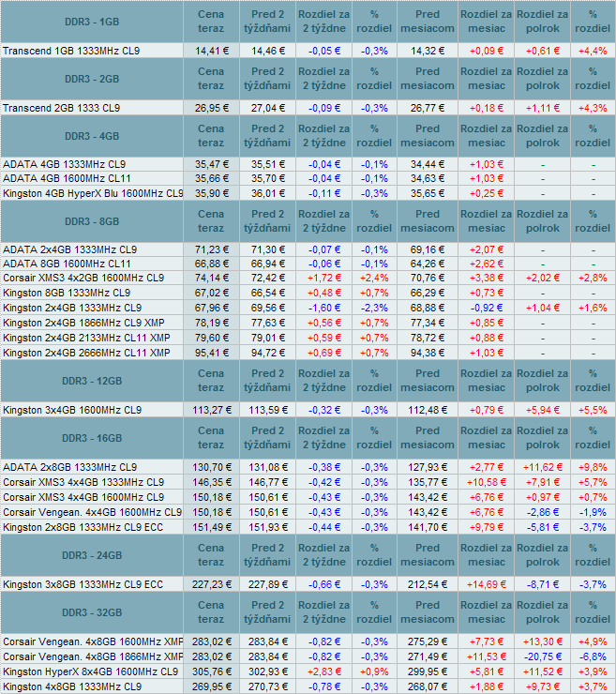The image size is (616, 694).
Task: Select the 'Transcend 2GB 1333 CL9' row name
Action: [61, 108]
